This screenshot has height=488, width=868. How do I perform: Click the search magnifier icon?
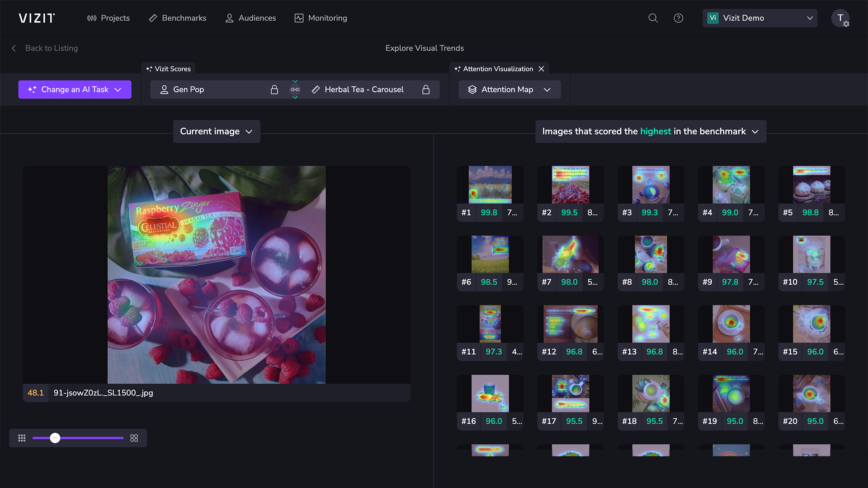tap(653, 18)
